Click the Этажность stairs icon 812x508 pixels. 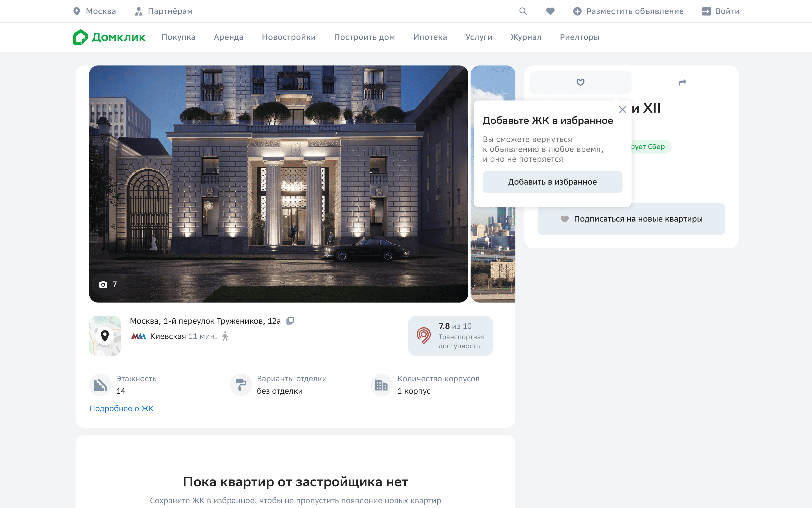point(100,385)
